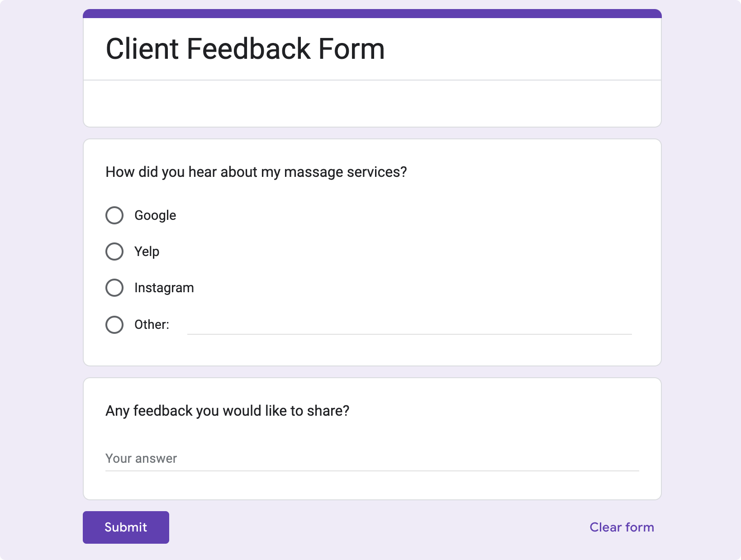The height and width of the screenshot is (560, 741).
Task: Choose the Yelp radio option
Action: (x=114, y=252)
